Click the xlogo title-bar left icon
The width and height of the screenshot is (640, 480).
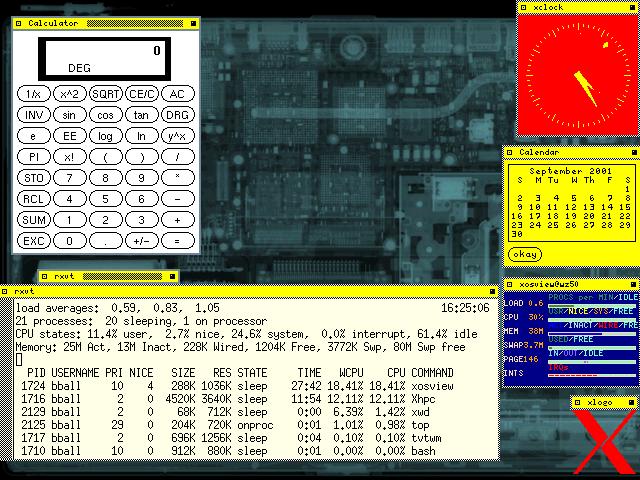(577, 402)
